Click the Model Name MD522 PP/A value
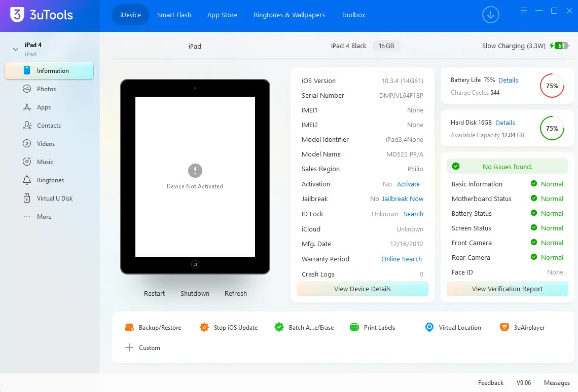 click(405, 154)
